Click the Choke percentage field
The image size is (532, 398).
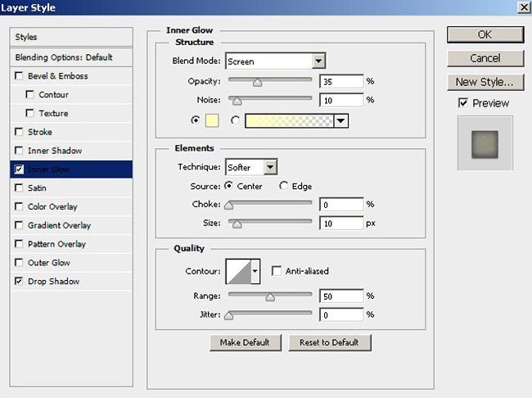[341, 205]
